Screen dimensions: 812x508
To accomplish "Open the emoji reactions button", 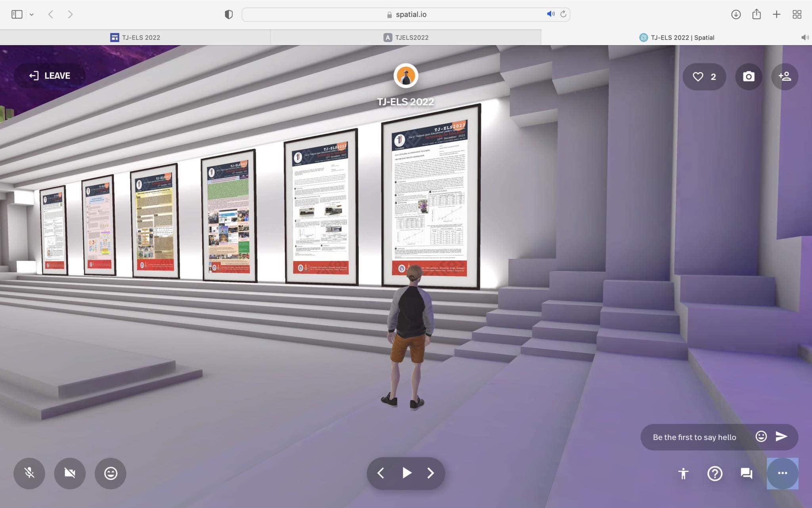I will 110,473.
